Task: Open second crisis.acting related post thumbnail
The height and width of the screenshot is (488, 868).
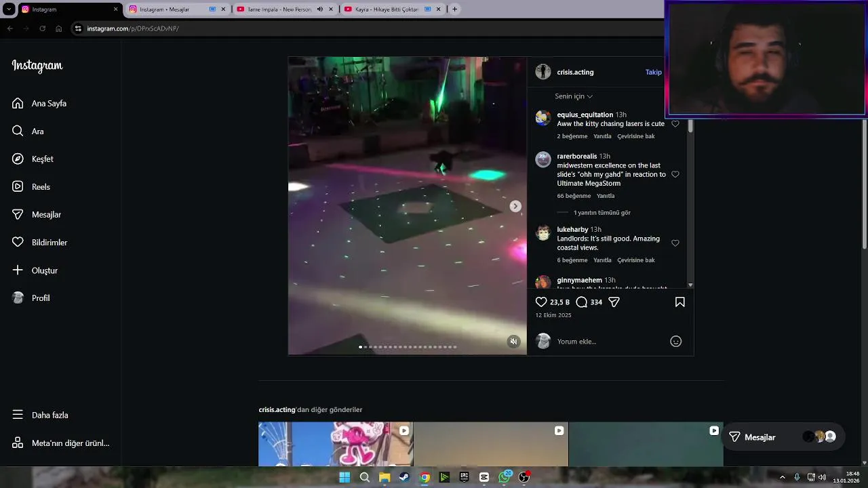Action: click(491, 444)
